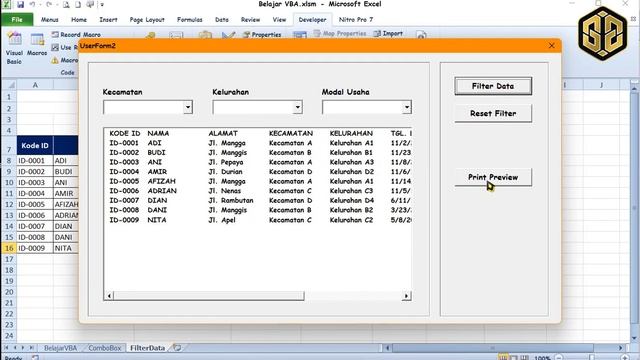This screenshot has height=360, width=640.
Task: Click the Filter Data button
Action: (x=493, y=86)
